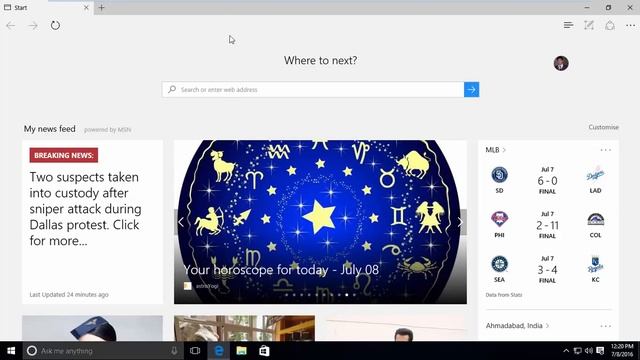This screenshot has width=640, height=360.
Task: Expand Ahmadabad, India weather chevron
Action: click(547, 326)
